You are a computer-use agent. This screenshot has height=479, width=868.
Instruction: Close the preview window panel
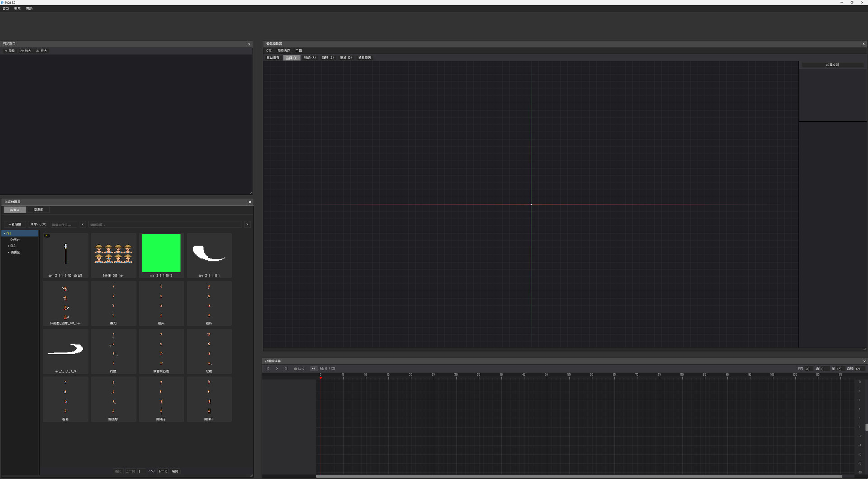pyautogui.click(x=249, y=44)
